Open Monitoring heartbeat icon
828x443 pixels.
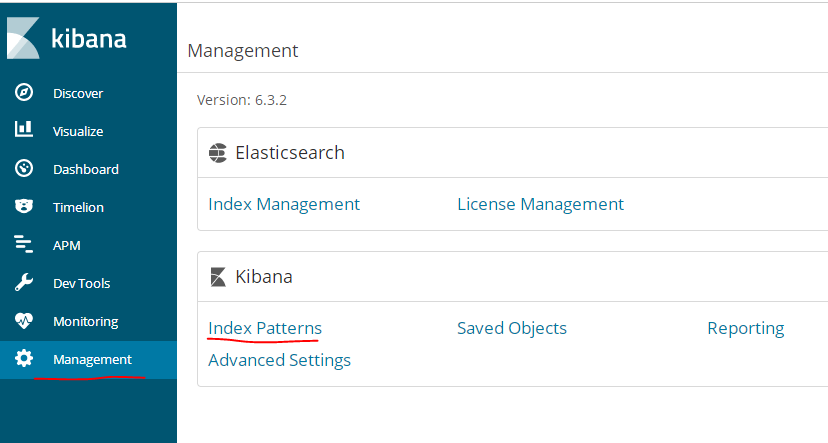click(24, 321)
